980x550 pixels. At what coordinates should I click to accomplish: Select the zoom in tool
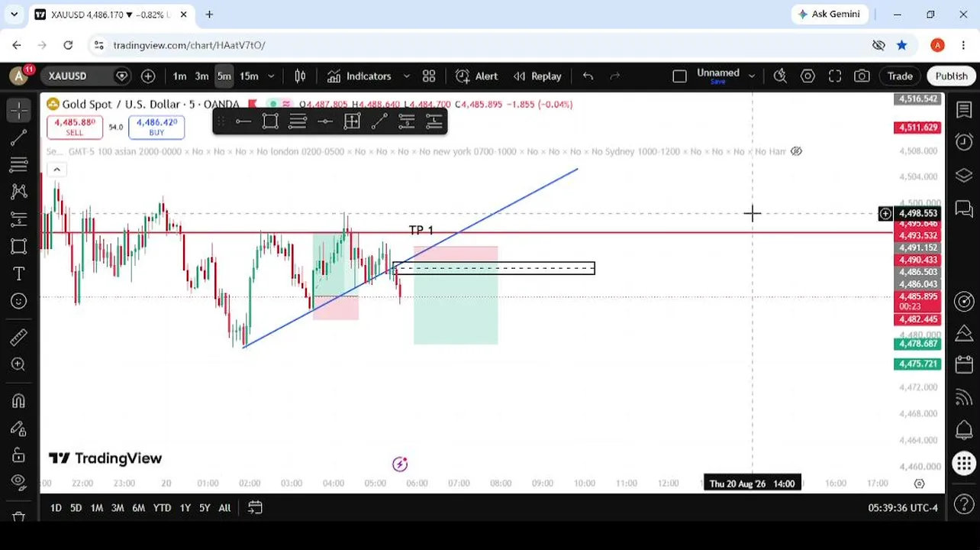tap(19, 364)
